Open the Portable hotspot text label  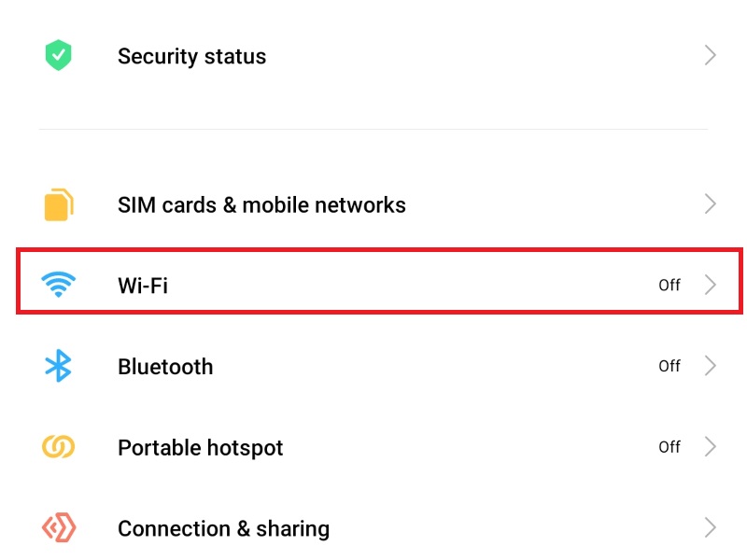tap(200, 448)
